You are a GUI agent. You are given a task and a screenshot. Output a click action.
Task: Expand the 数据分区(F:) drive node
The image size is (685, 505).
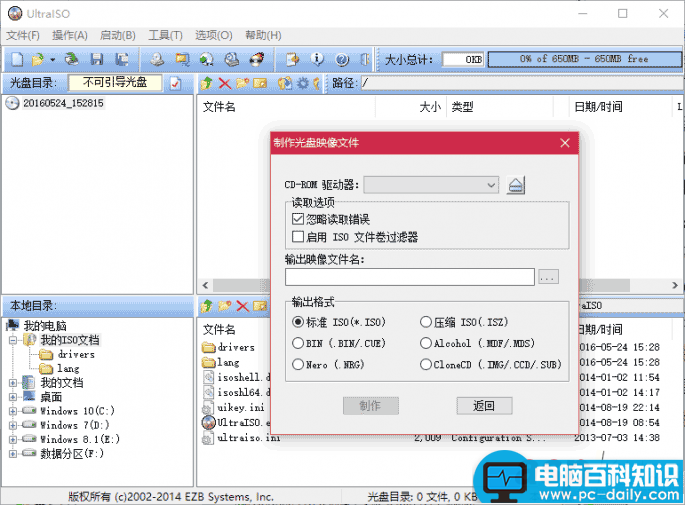pos(13,454)
